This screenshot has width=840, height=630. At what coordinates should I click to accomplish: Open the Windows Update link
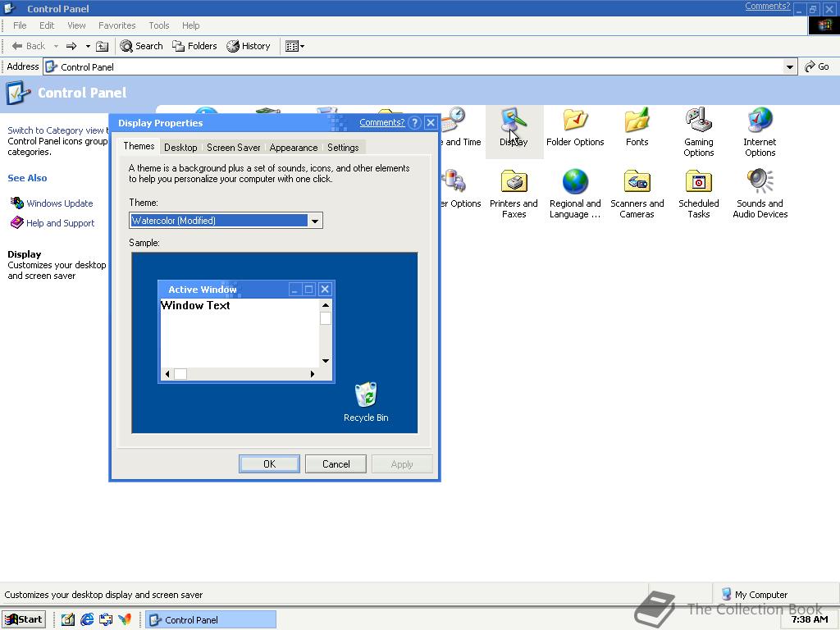tap(59, 203)
